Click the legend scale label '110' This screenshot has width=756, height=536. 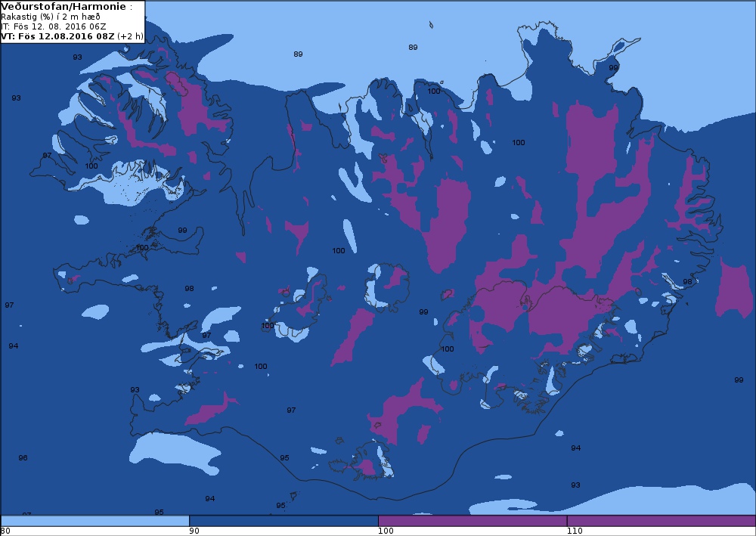pyautogui.click(x=575, y=531)
